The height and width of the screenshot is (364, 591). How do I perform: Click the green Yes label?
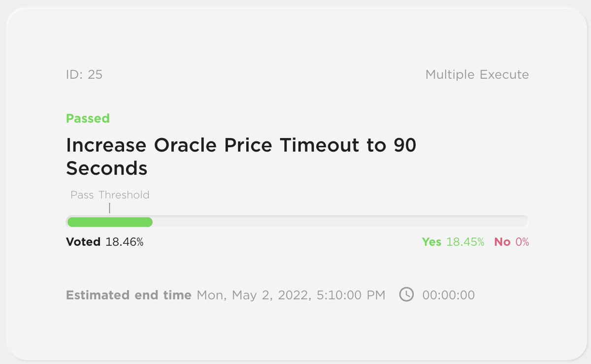pos(431,242)
